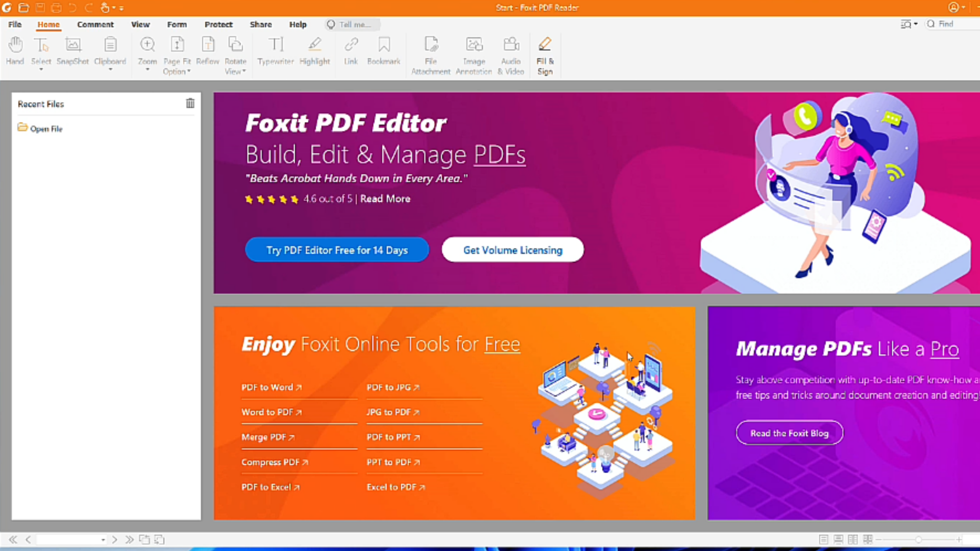The width and height of the screenshot is (980, 551).
Task: Click the Tell me search box
Action: coord(353,24)
